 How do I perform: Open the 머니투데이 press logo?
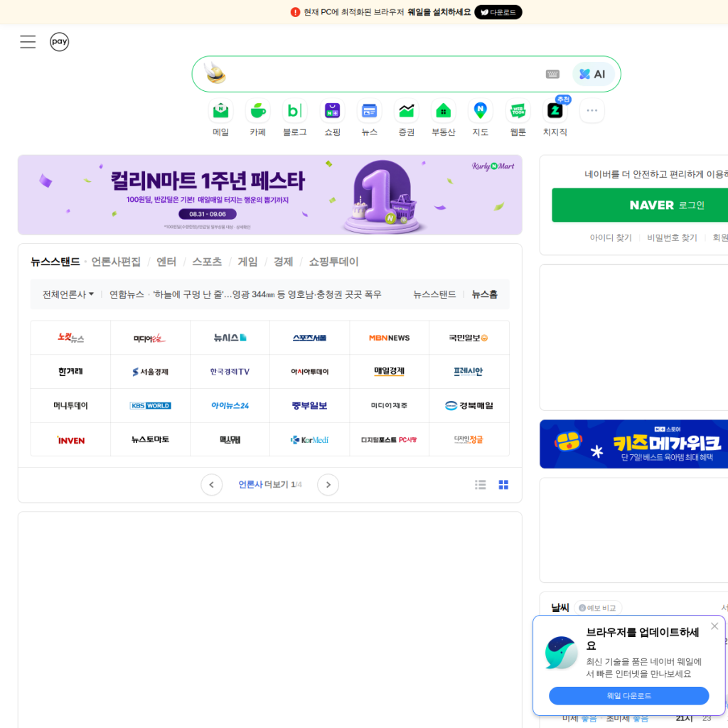pos(70,406)
